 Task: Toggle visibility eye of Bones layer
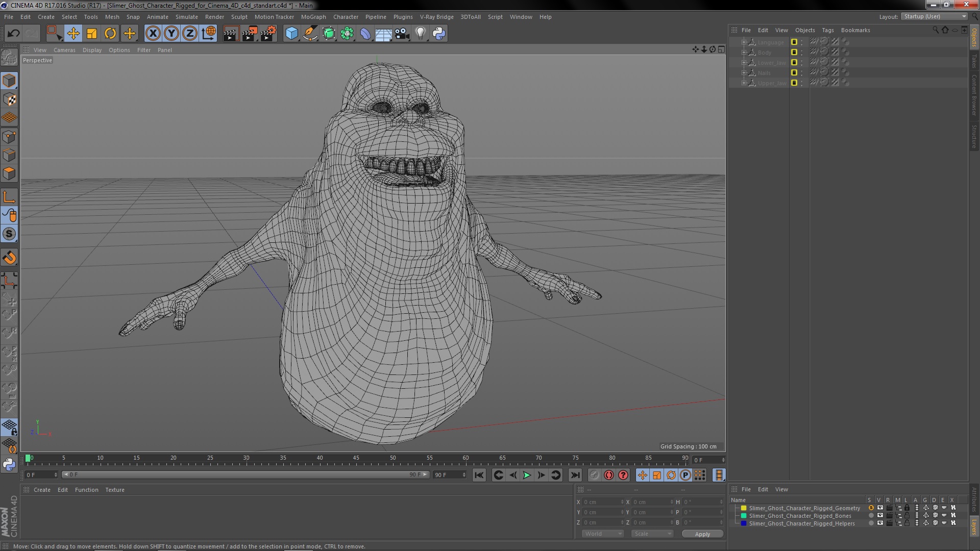click(880, 516)
